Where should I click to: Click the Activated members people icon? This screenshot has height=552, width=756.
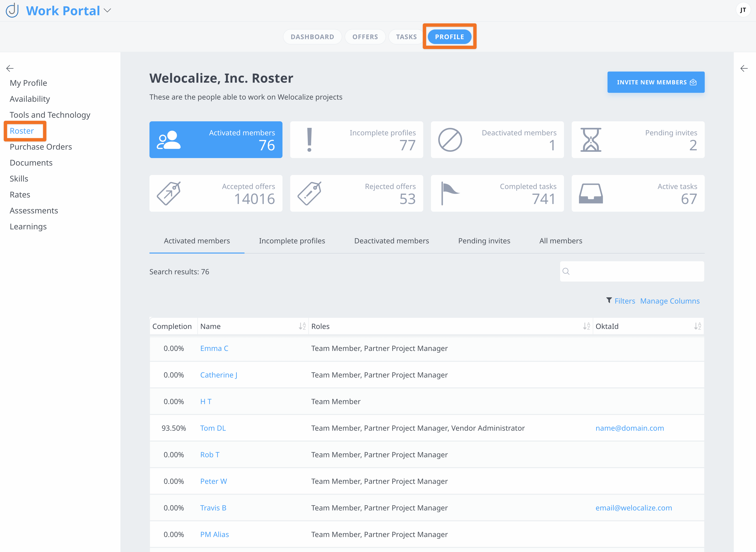(169, 140)
